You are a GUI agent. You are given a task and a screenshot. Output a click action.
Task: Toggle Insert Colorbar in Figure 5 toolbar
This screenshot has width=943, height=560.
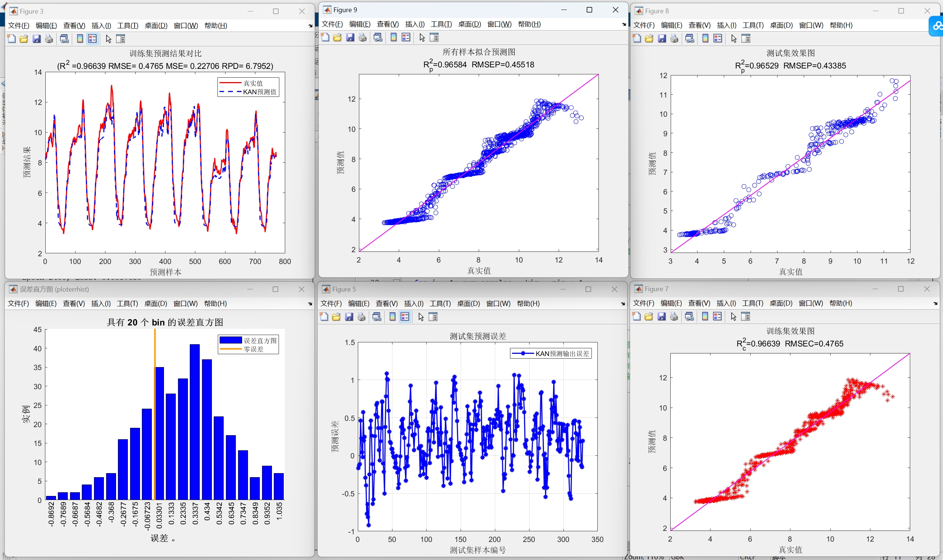393,317
